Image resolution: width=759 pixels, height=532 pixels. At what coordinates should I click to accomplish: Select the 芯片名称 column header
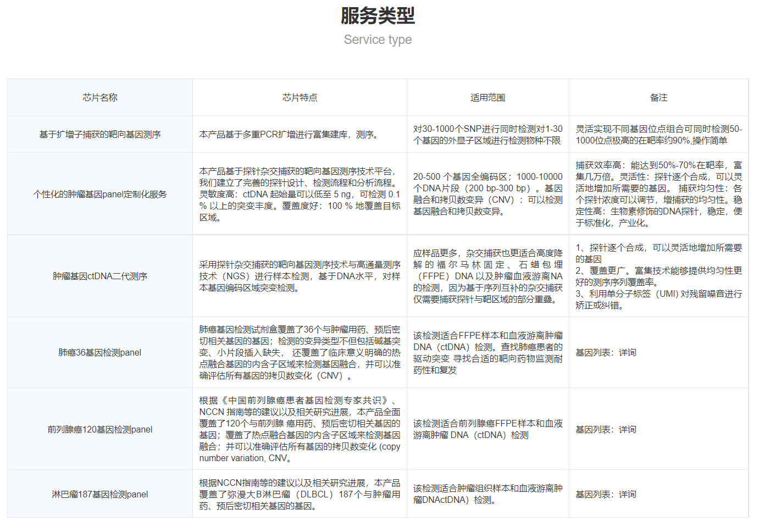pyautogui.click(x=100, y=97)
